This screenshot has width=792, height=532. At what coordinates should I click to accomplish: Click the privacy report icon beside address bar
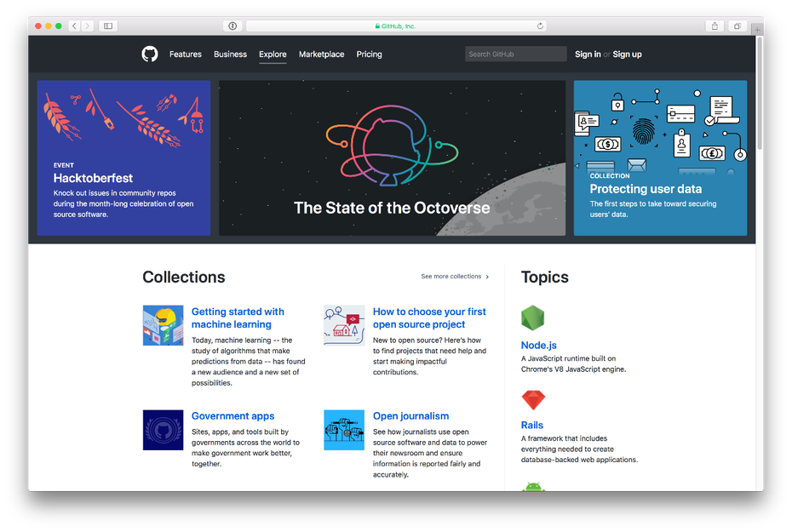click(232, 26)
